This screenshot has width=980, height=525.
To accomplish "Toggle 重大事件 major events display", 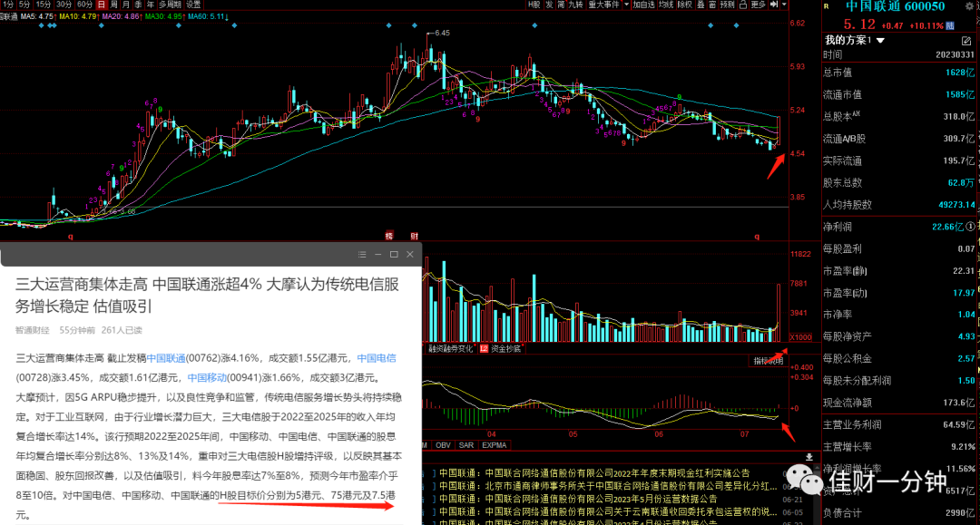I will pyautogui.click(x=603, y=5).
